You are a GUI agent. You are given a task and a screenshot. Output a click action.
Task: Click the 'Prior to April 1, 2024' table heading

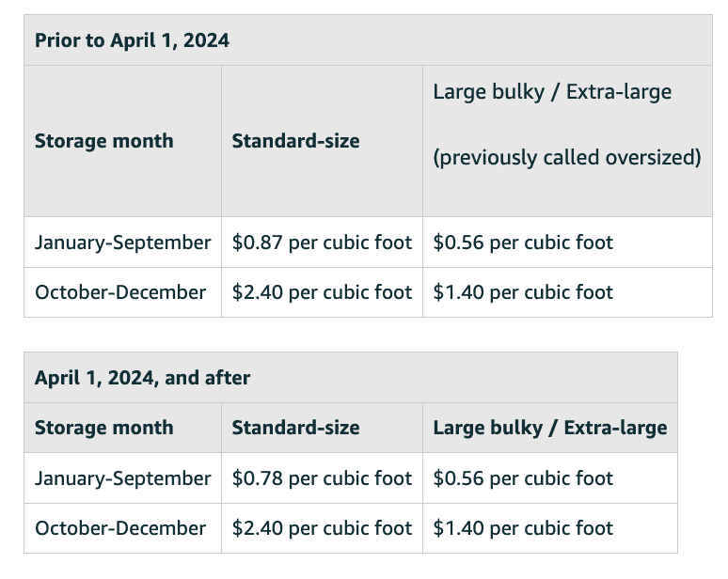132,40
